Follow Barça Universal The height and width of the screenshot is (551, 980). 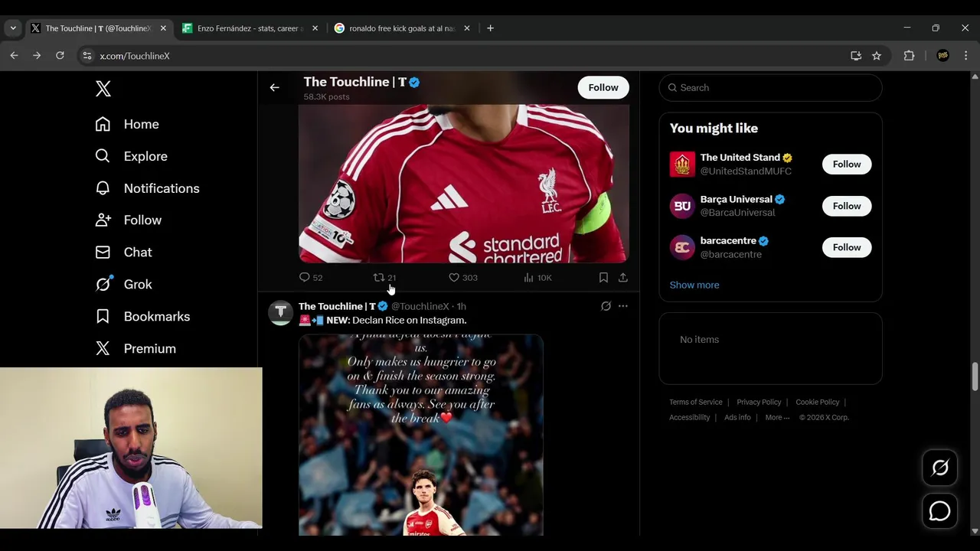point(847,206)
